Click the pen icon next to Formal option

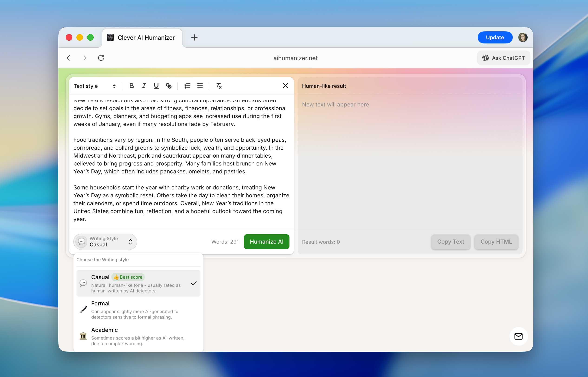click(83, 309)
